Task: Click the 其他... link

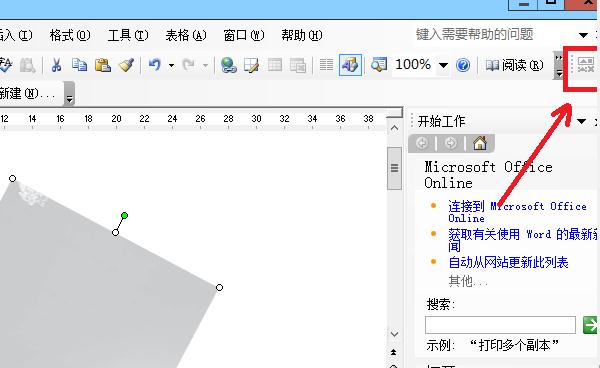Action: (x=468, y=281)
